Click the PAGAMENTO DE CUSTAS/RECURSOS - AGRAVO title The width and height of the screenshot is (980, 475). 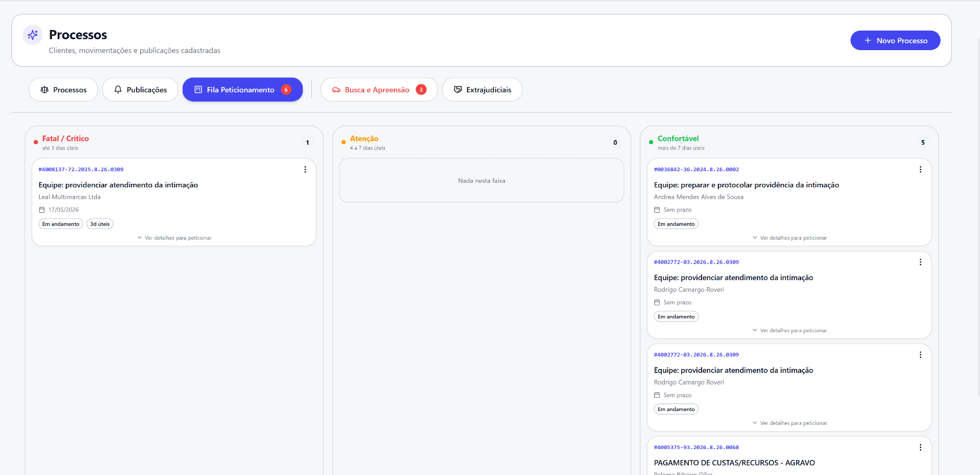734,463
